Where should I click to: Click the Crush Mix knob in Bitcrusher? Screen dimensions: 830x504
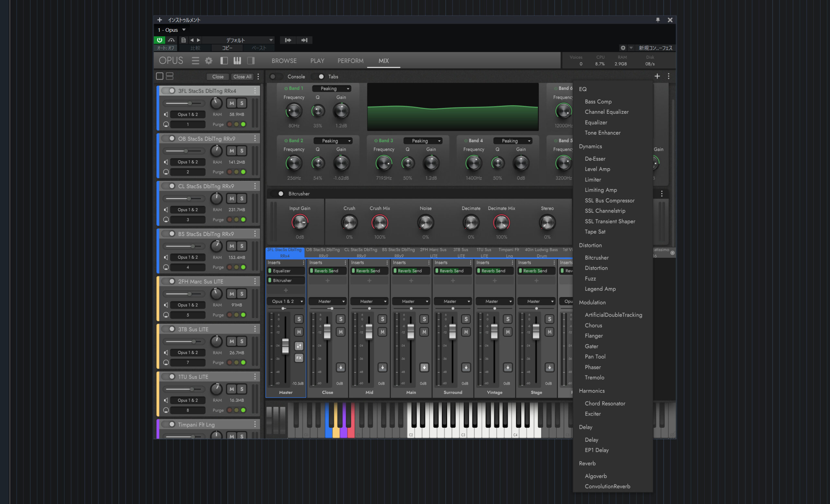pyautogui.click(x=380, y=223)
